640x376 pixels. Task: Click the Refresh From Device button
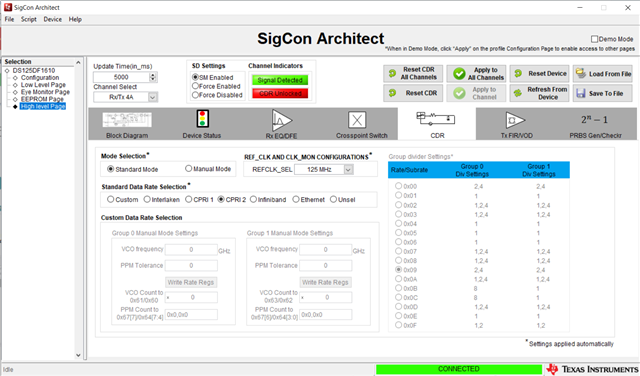tap(539, 93)
